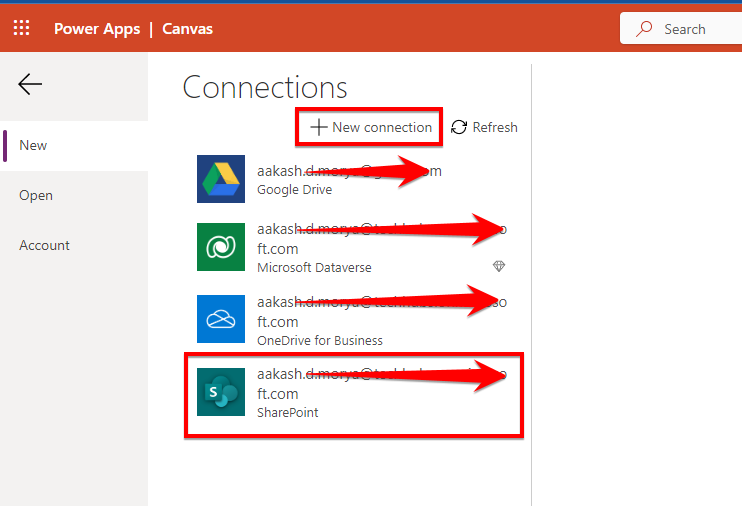Focus the Search input field
742x506 pixels.
pos(681,28)
